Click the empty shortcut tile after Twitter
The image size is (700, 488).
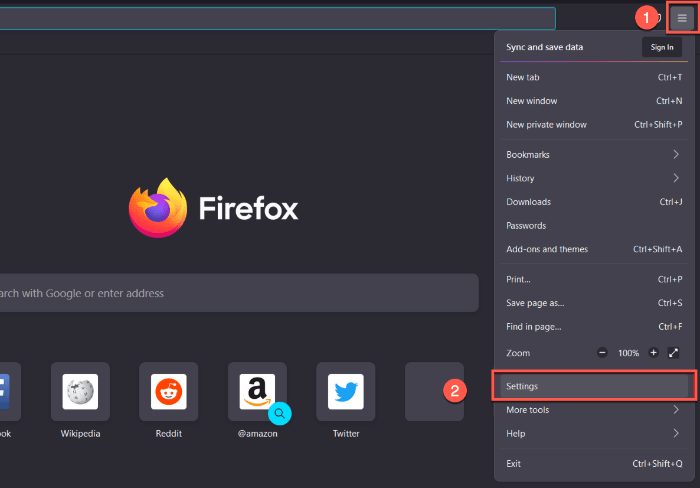434,392
